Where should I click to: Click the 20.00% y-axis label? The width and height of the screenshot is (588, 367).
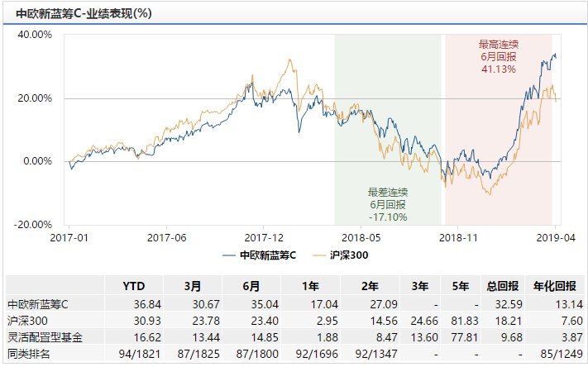(35, 98)
